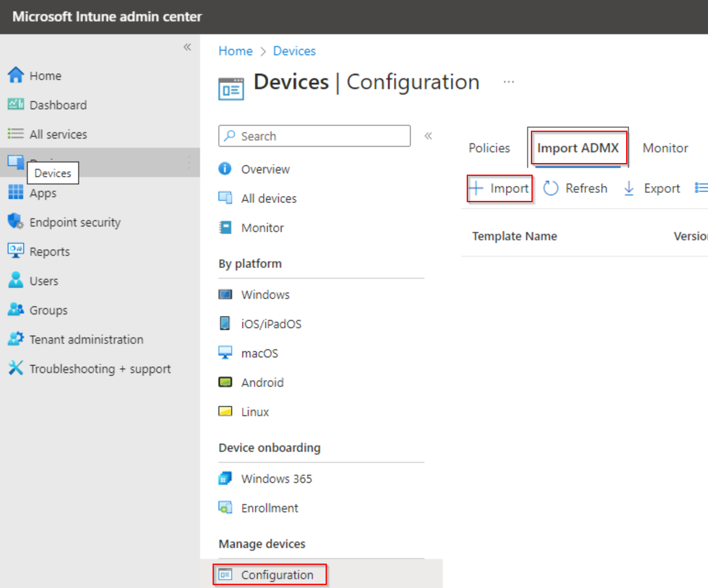Image resolution: width=708 pixels, height=588 pixels.
Task: Sort by Template Name column header
Action: click(x=514, y=236)
